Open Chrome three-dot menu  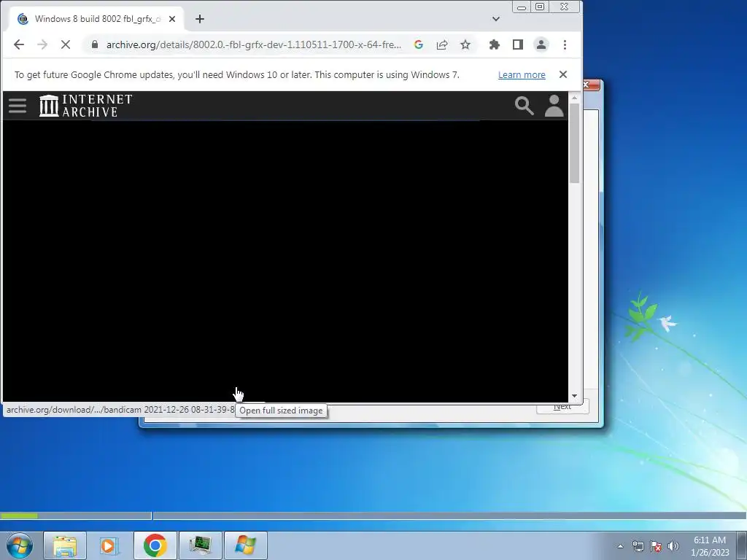tap(565, 44)
